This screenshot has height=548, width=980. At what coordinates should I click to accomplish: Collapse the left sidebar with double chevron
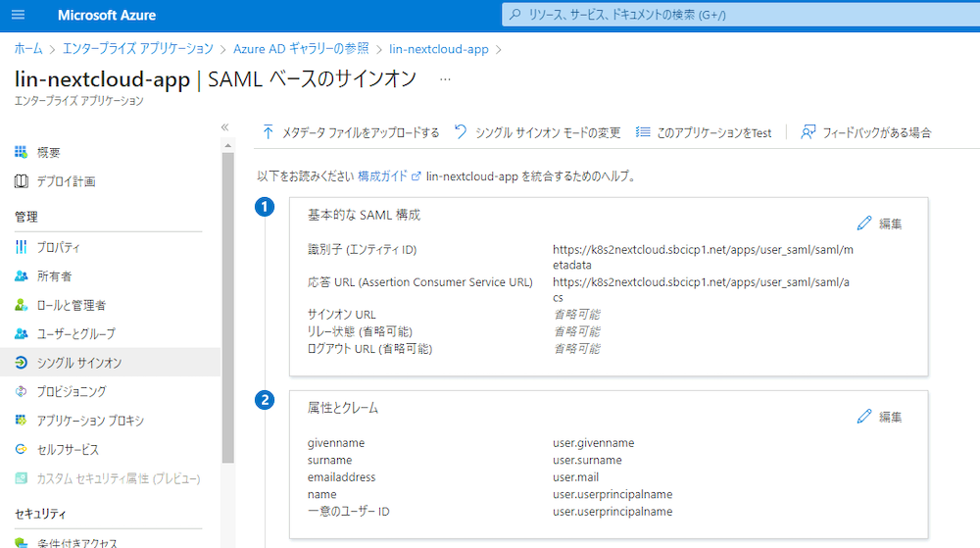click(224, 127)
